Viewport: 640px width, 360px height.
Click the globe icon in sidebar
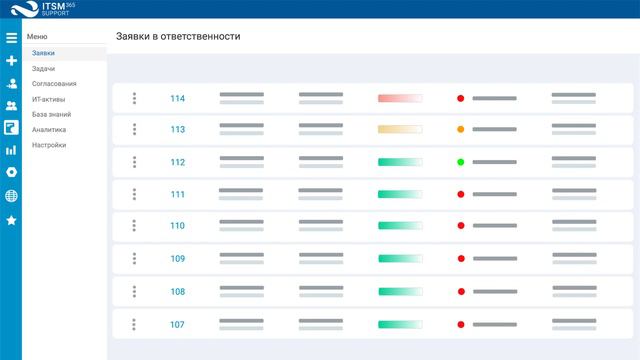point(11,196)
